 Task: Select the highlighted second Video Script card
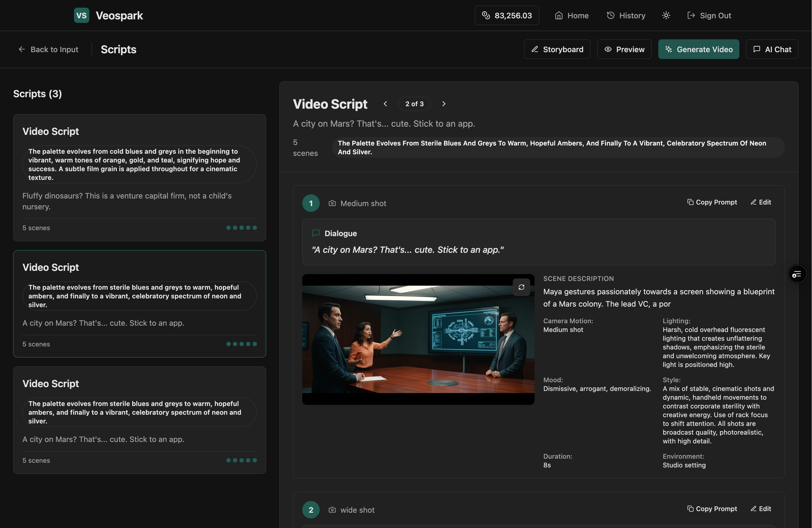pyautogui.click(x=140, y=304)
